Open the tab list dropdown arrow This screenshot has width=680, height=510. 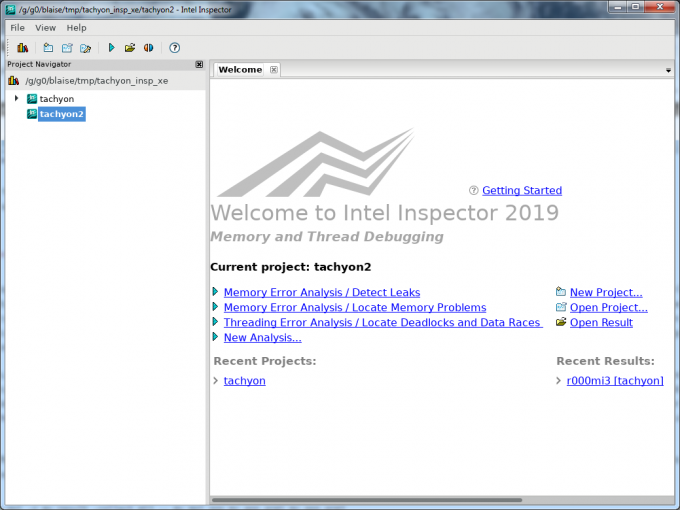[668, 70]
